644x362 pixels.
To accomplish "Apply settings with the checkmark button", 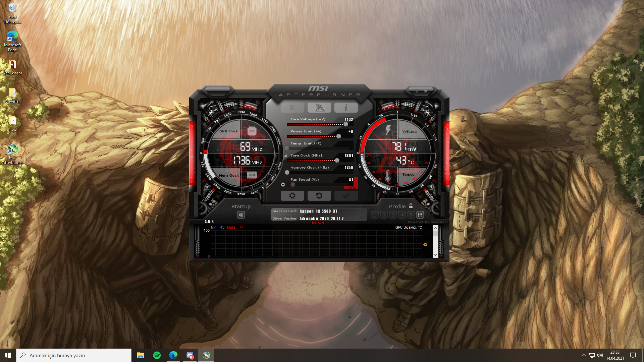I will click(x=346, y=196).
